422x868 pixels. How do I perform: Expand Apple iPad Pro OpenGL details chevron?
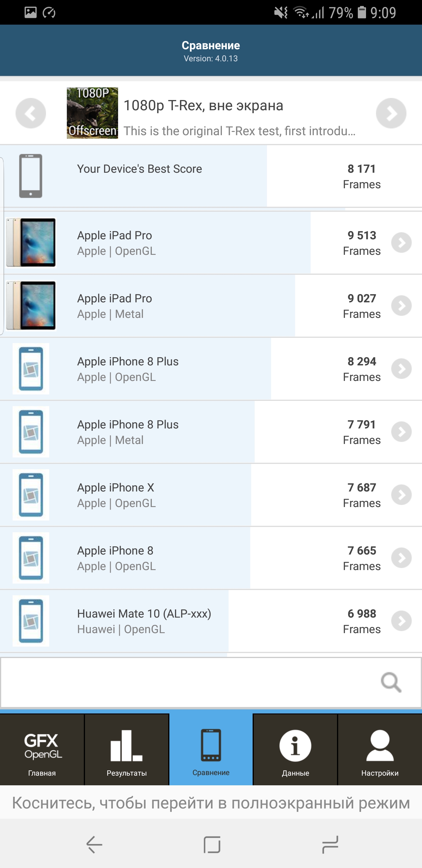401,243
